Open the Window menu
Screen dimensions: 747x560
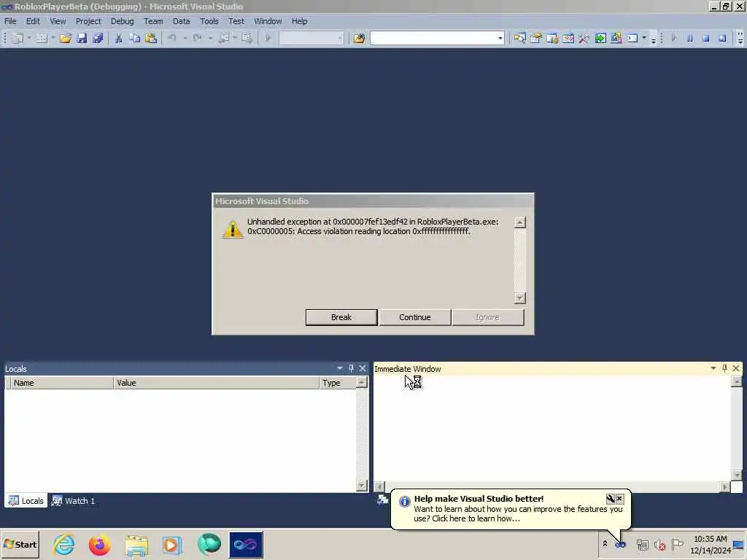point(268,21)
